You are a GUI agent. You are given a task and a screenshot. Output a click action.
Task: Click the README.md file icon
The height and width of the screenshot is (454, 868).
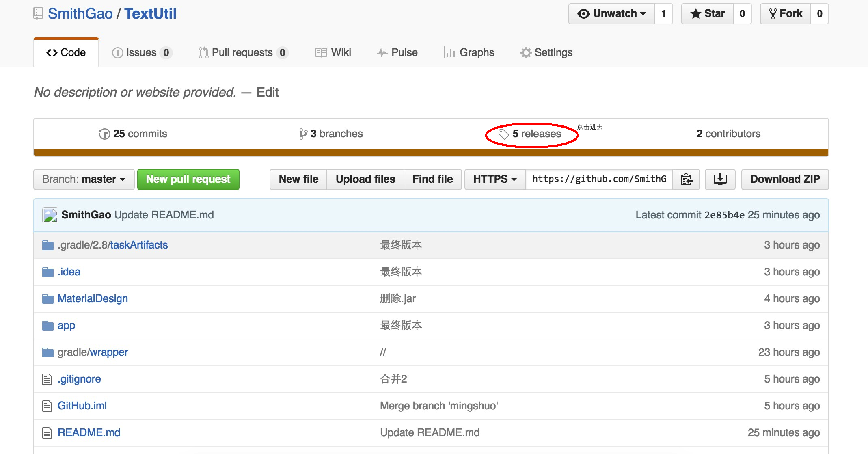coord(47,433)
